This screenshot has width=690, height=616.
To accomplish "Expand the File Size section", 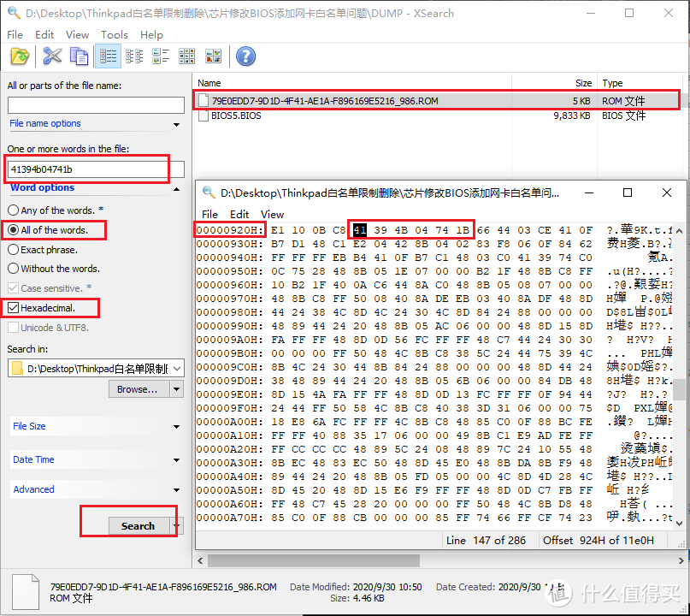I will (x=176, y=427).
